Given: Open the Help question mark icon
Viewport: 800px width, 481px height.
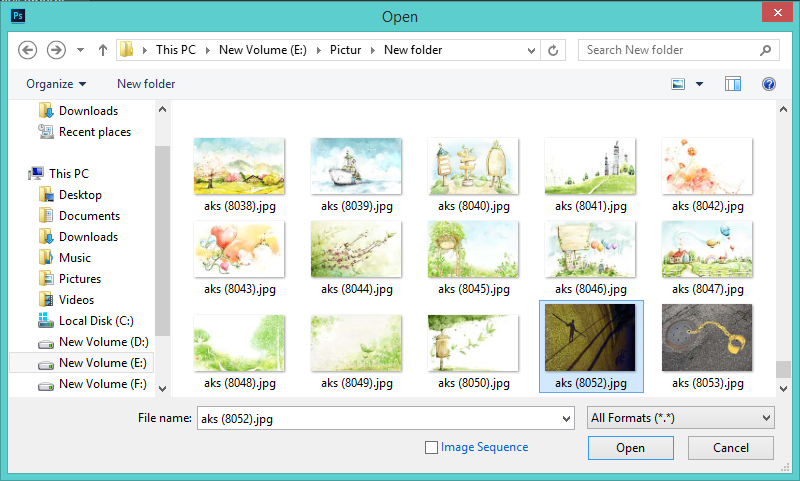Looking at the screenshot, I should [x=768, y=84].
